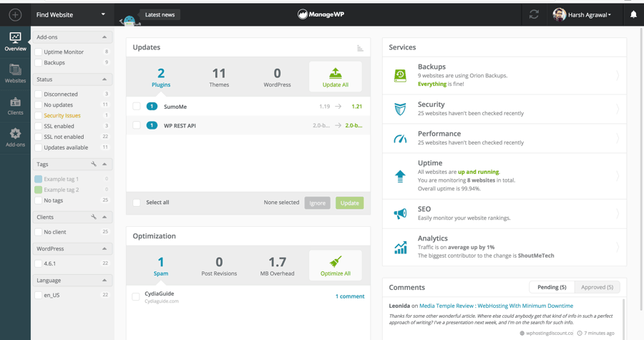
Task: Collapse the WordPress filter section
Action: pyautogui.click(x=104, y=248)
